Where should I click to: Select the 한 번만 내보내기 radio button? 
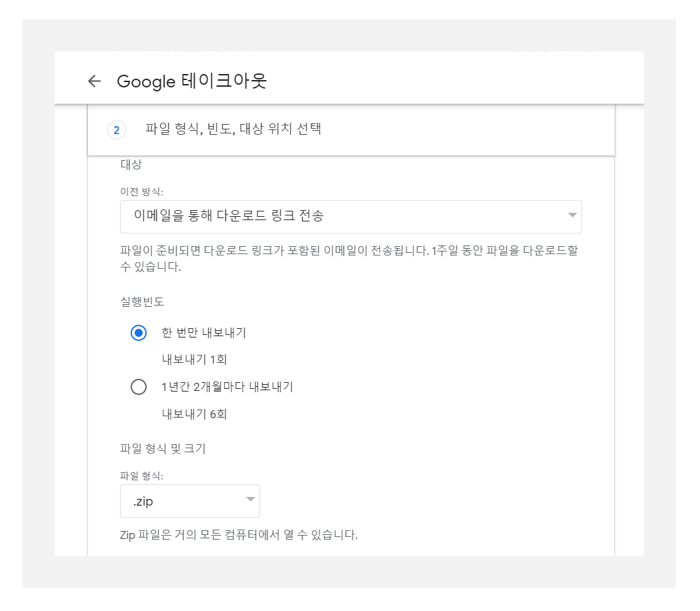139,333
